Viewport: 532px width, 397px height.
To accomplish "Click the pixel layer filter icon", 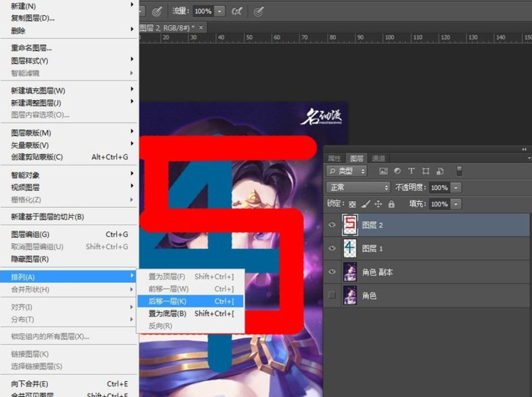I will point(384,171).
